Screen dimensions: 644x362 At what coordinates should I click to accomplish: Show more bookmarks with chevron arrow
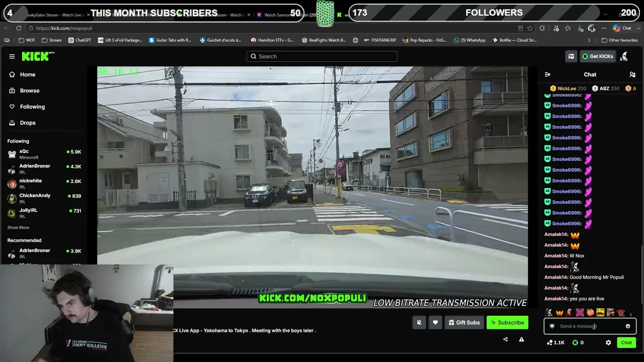pos(589,40)
